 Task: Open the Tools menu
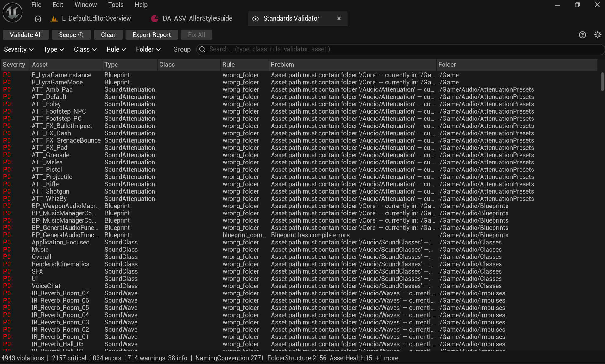[116, 5]
